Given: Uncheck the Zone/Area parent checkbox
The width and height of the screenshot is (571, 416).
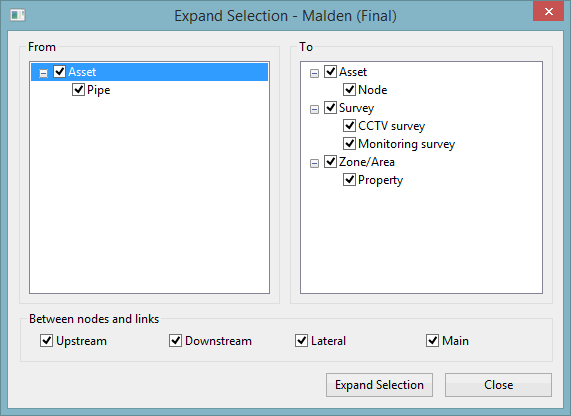Looking at the screenshot, I should 330,161.
